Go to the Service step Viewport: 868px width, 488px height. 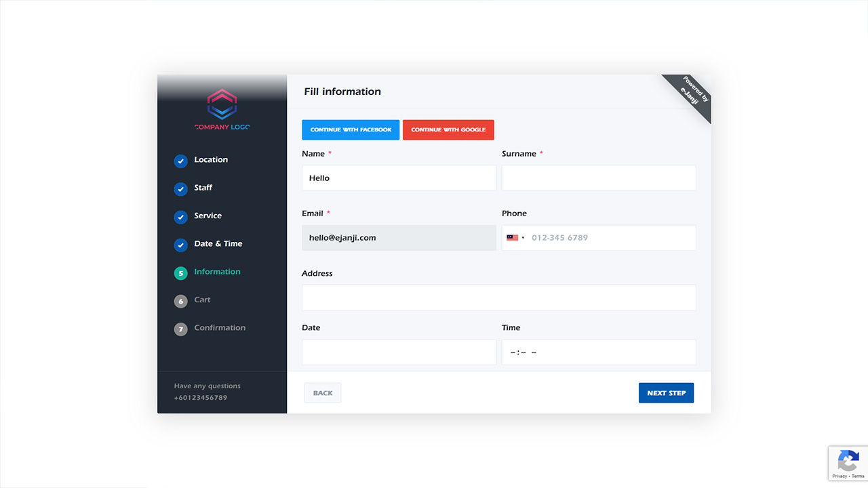[x=208, y=216]
